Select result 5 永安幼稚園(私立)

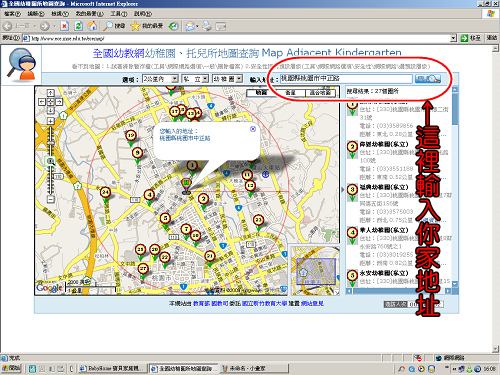coord(384,273)
